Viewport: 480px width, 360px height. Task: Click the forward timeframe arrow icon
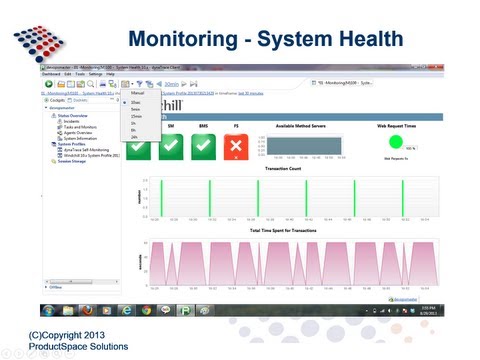pyautogui.click(x=184, y=84)
